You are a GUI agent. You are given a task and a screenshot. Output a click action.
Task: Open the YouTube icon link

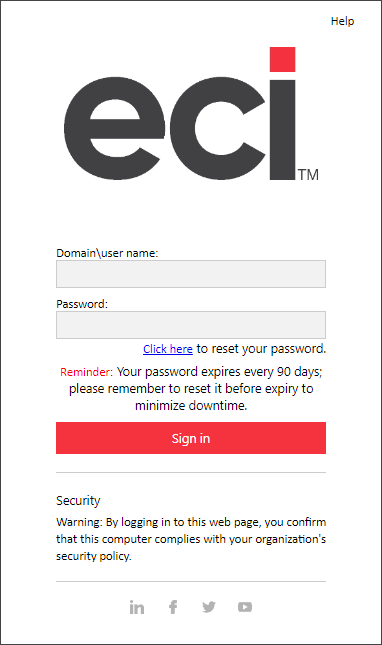pyautogui.click(x=245, y=607)
